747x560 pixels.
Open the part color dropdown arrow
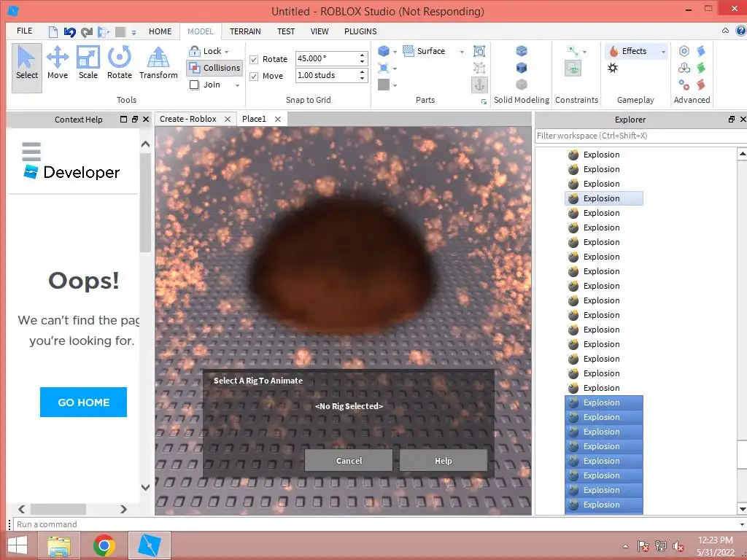pos(395,86)
